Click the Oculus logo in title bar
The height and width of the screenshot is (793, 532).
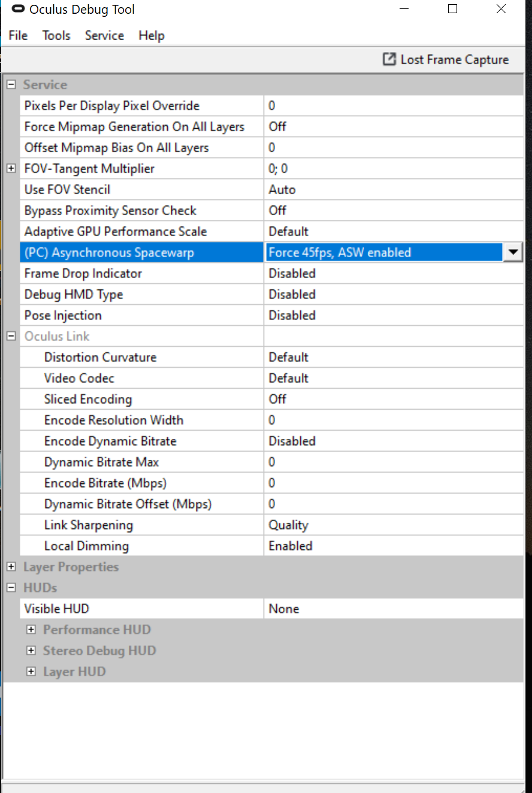(x=19, y=10)
